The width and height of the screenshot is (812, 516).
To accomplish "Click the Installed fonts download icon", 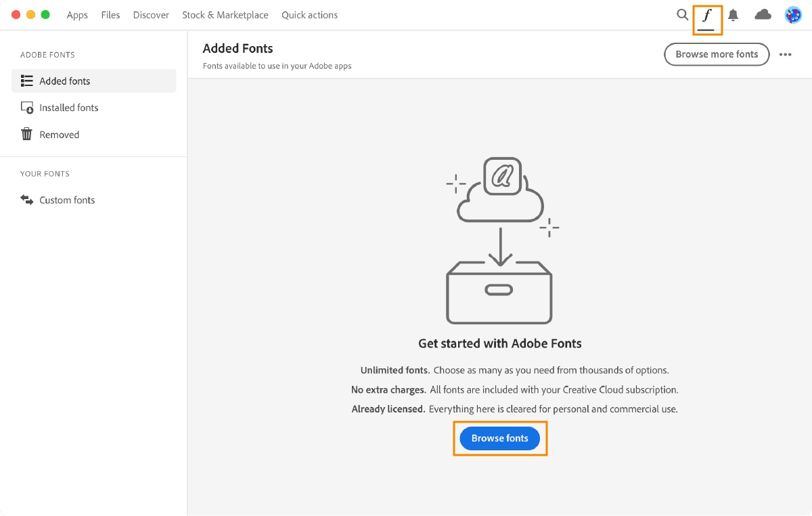I will click(x=27, y=108).
